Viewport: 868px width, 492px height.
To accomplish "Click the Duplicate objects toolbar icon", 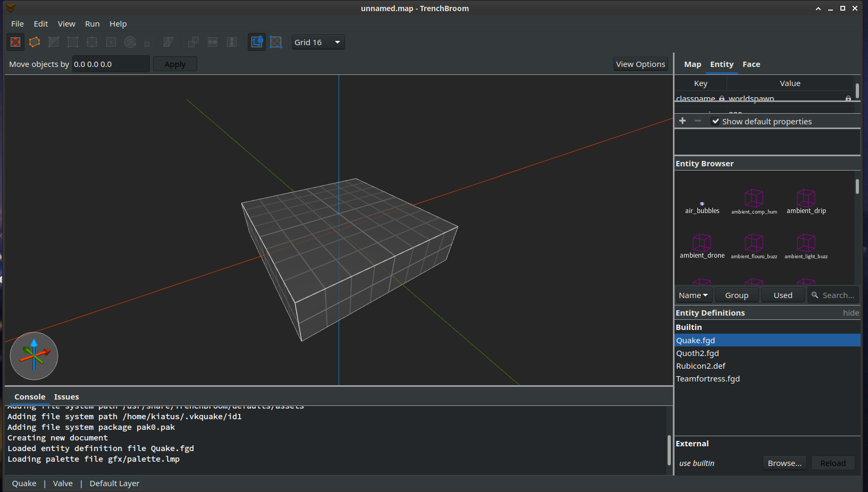I will click(193, 42).
